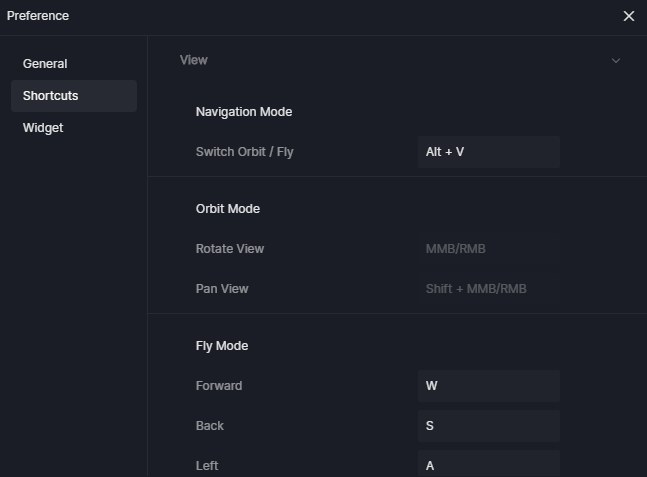Select the Pan View label
Image resolution: width=647 pixels, height=477 pixels.
pos(222,289)
